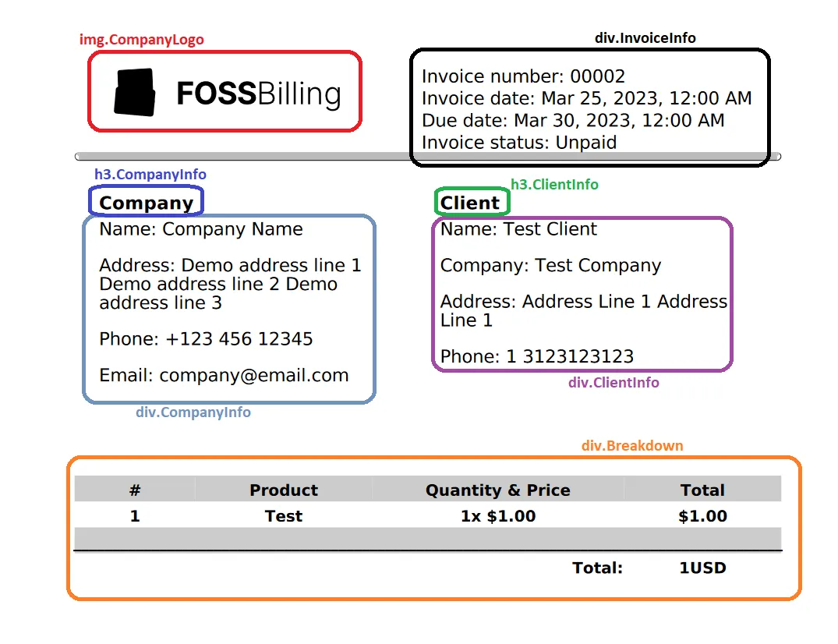Click the Product column header
Image resolution: width=838 pixels, height=644 pixels.
coord(283,490)
